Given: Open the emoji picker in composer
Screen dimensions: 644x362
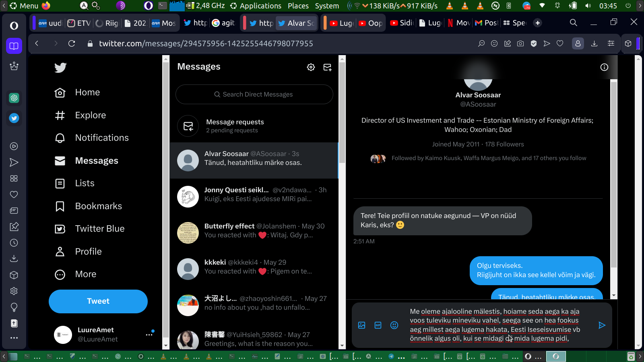Looking at the screenshot, I should click(x=394, y=325).
